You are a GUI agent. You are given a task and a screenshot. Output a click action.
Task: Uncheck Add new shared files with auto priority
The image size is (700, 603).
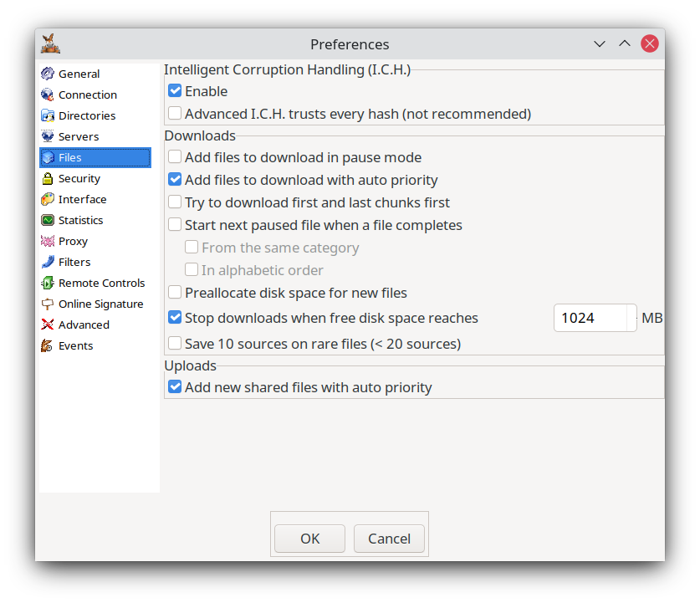click(175, 387)
